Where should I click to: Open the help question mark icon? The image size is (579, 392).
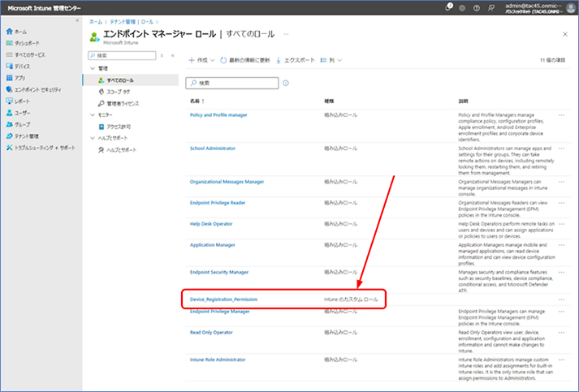477,8
